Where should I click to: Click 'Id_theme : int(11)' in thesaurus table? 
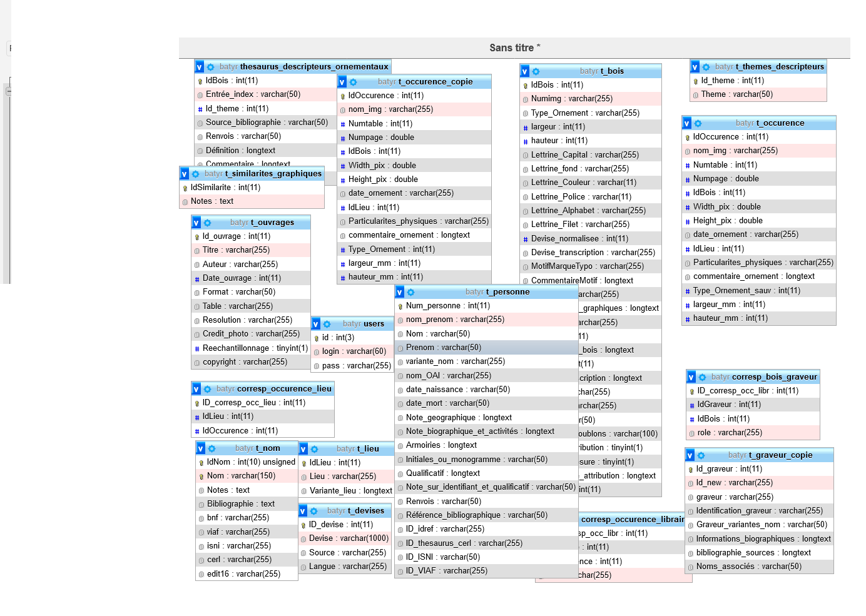point(265,109)
